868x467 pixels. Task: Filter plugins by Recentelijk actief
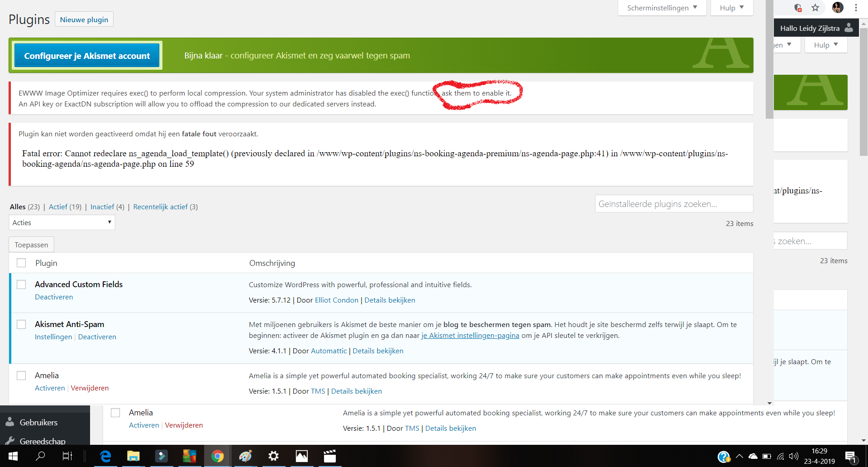tap(160, 207)
